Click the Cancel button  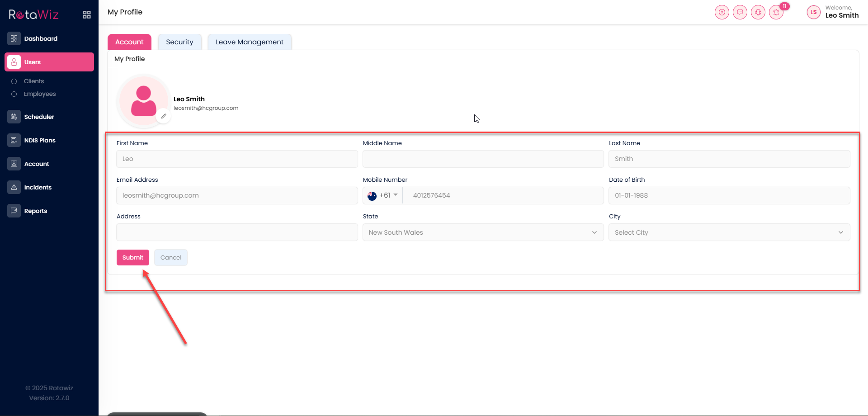(170, 257)
